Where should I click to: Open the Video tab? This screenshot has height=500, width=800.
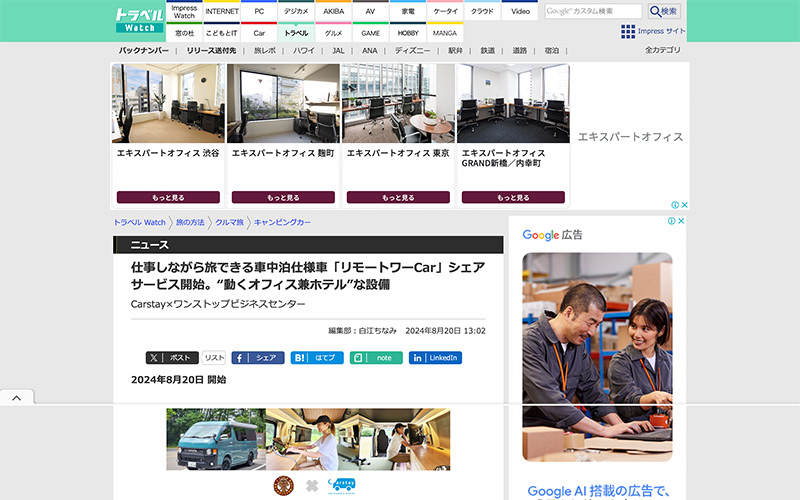[x=520, y=11]
